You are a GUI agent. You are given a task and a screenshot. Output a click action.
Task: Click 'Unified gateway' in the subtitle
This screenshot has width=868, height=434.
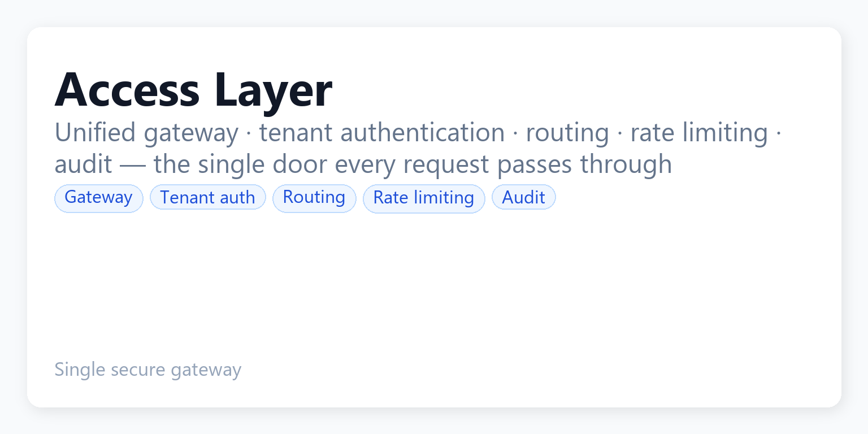pyautogui.click(x=146, y=133)
